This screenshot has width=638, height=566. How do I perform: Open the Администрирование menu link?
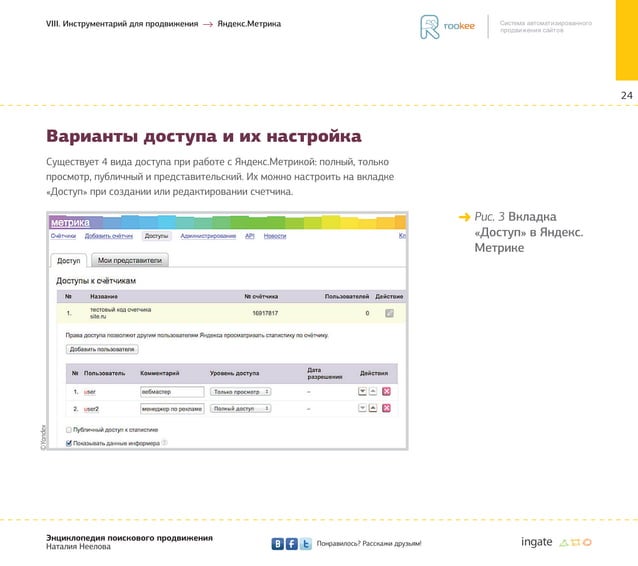(x=208, y=236)
